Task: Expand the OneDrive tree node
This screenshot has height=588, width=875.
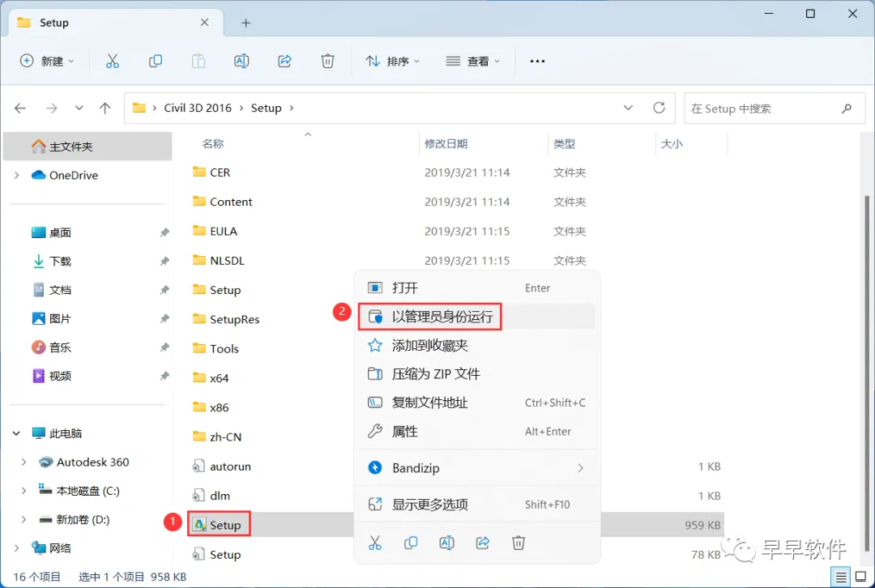Action: pyautogui.click(x=17, y=175)
